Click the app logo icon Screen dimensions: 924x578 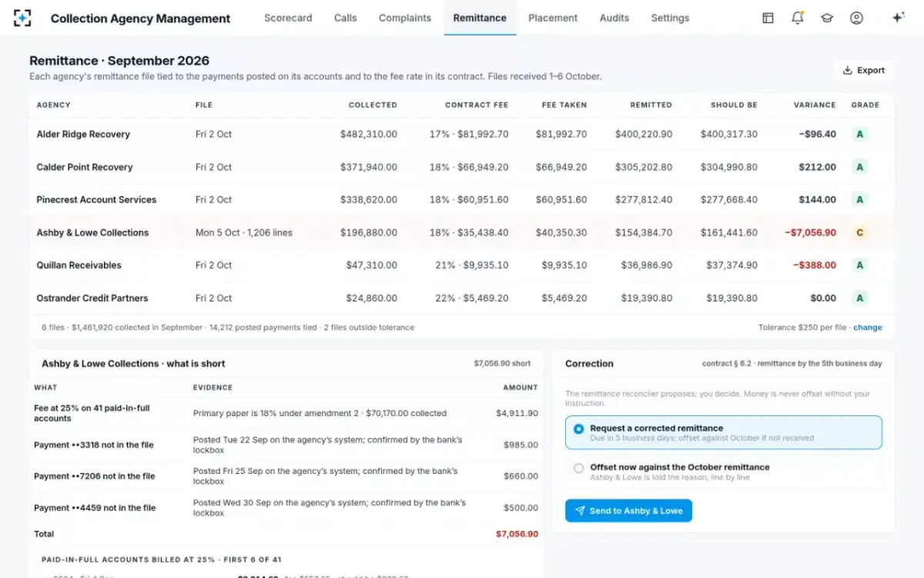[x=22, y=18]
